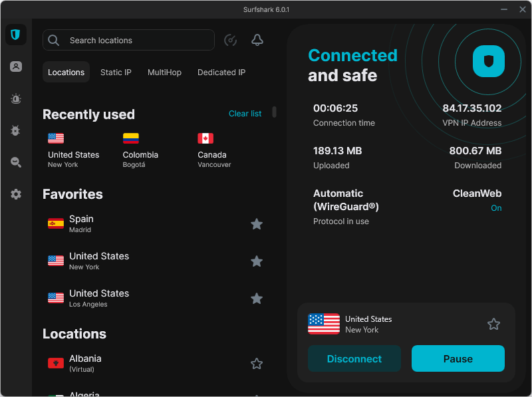Image resolution: width=532 pixels, height=397 pixels.
Task: Click the Search locations field
Action: point(128,40)
